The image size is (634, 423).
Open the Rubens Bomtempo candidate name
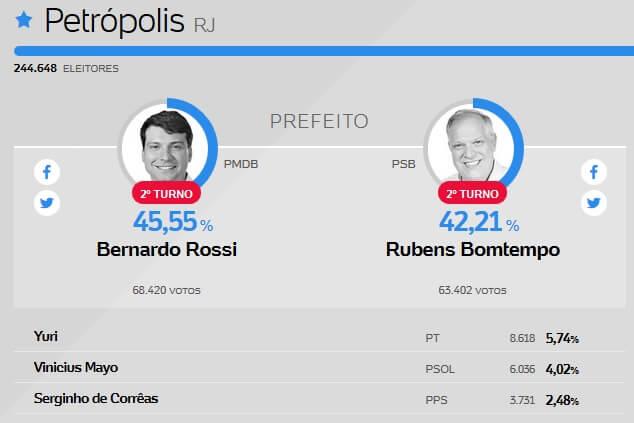point(473,250)
